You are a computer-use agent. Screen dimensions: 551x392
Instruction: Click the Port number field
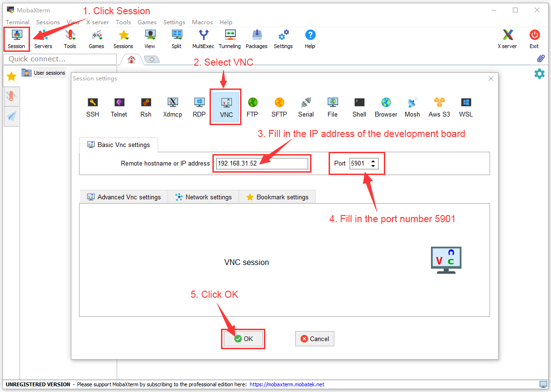(x=360, y=164)
